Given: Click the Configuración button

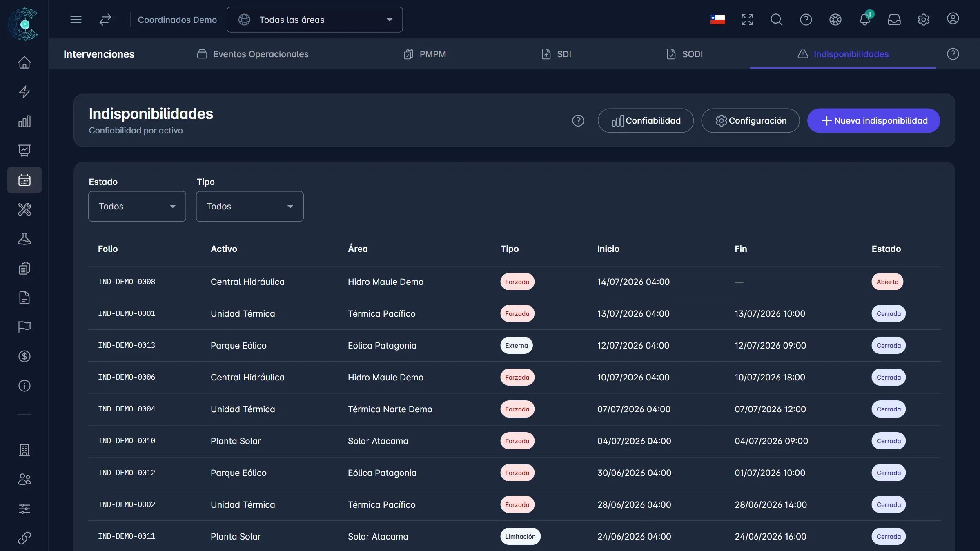Looking at the screenshot, I should point(751,121).
